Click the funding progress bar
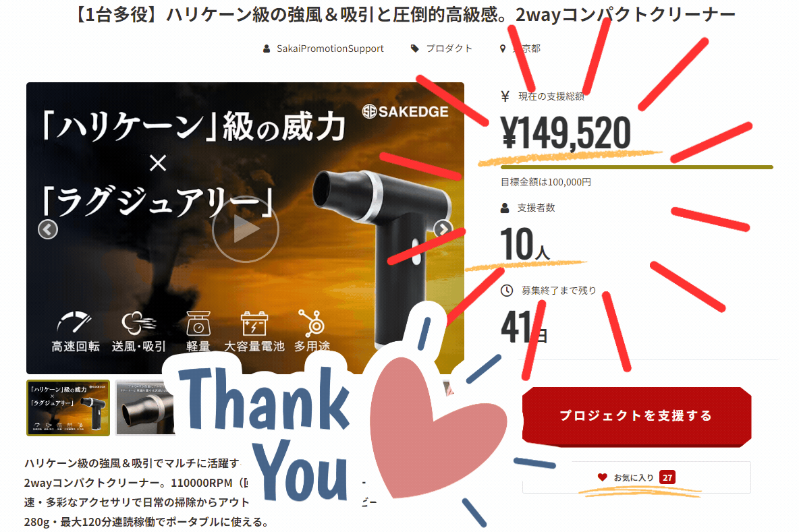 [x=637, y=167]
